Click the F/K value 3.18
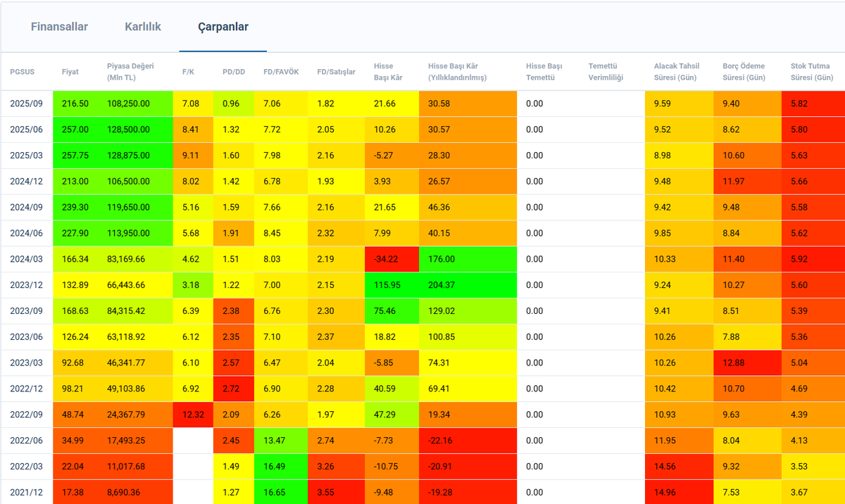The height and width of the screenshot is (504, 845). pos(193,285)
